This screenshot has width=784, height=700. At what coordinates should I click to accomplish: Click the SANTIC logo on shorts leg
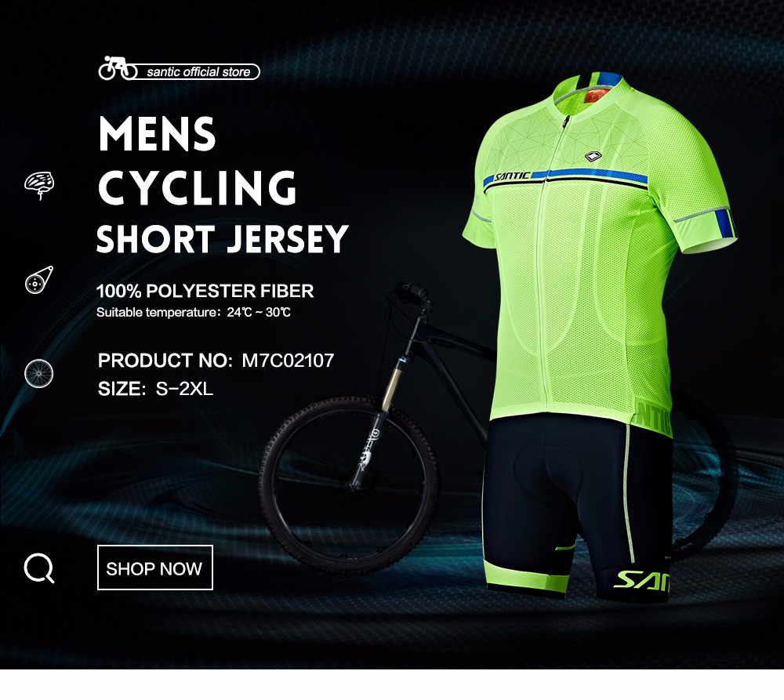point(642,581)
